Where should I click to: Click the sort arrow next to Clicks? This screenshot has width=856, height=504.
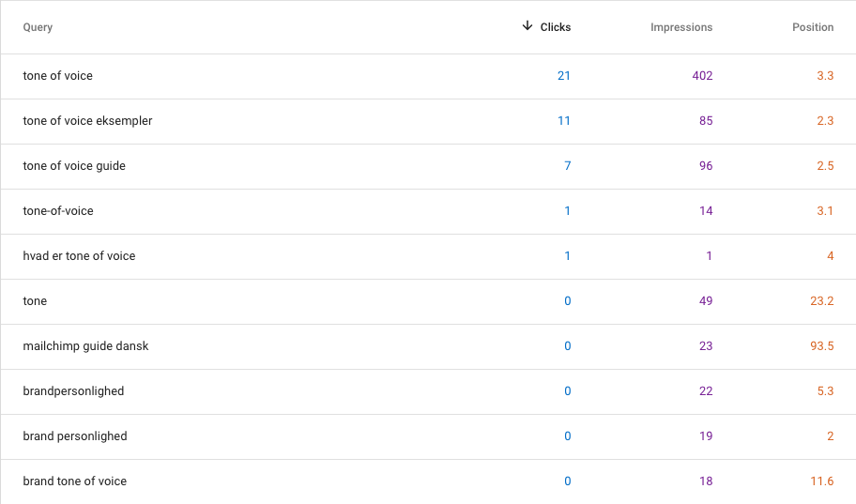[527, 26]
